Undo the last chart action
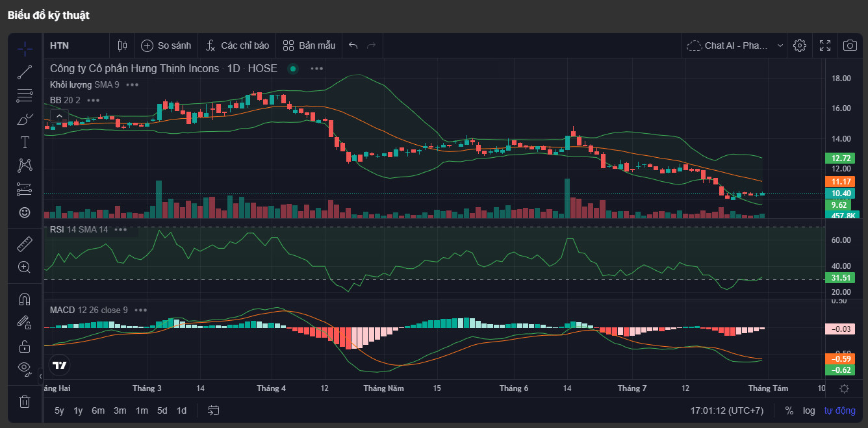The image size is (868, 428). [x=353, y=45]
